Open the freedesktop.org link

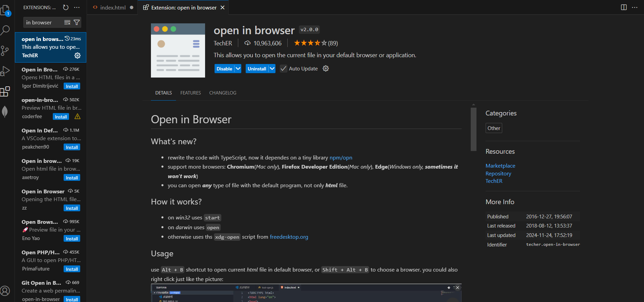(289, 237)
